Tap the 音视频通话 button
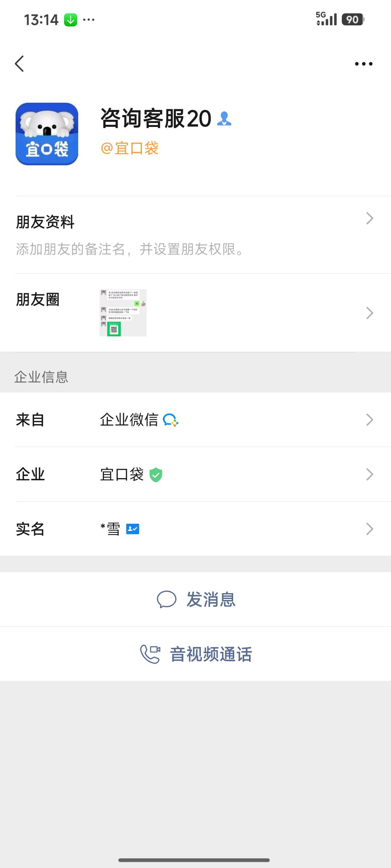This screenshot has width=391, height=868. point(195,654)
